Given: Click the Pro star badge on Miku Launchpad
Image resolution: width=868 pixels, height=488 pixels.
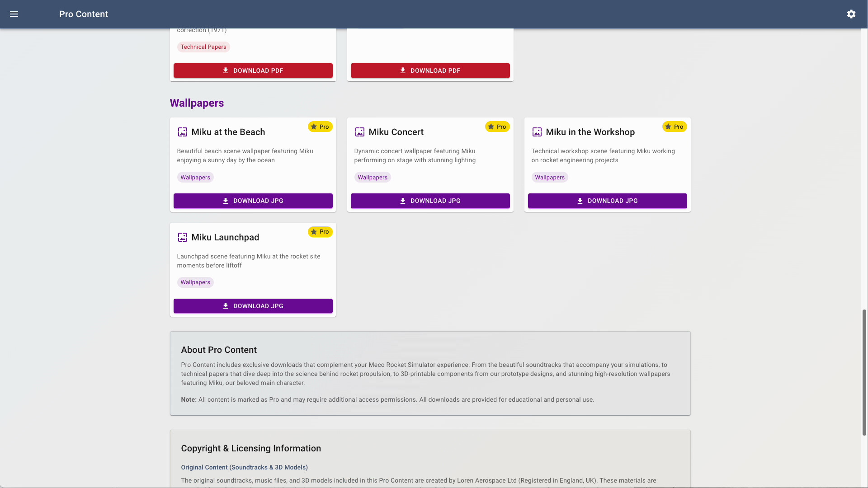Looking at the screenshot, I should (320, 232).
